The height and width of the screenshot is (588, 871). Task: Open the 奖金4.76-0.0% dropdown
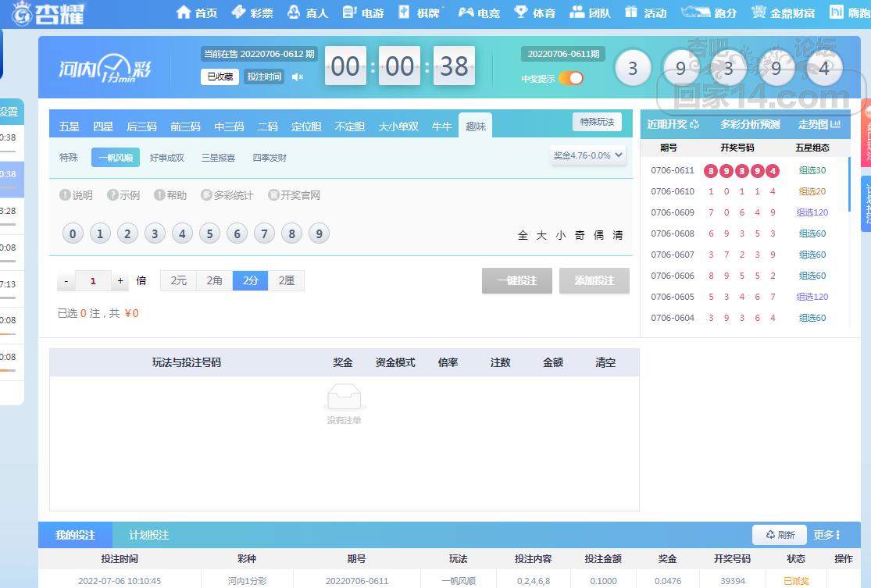pos(588,155)
